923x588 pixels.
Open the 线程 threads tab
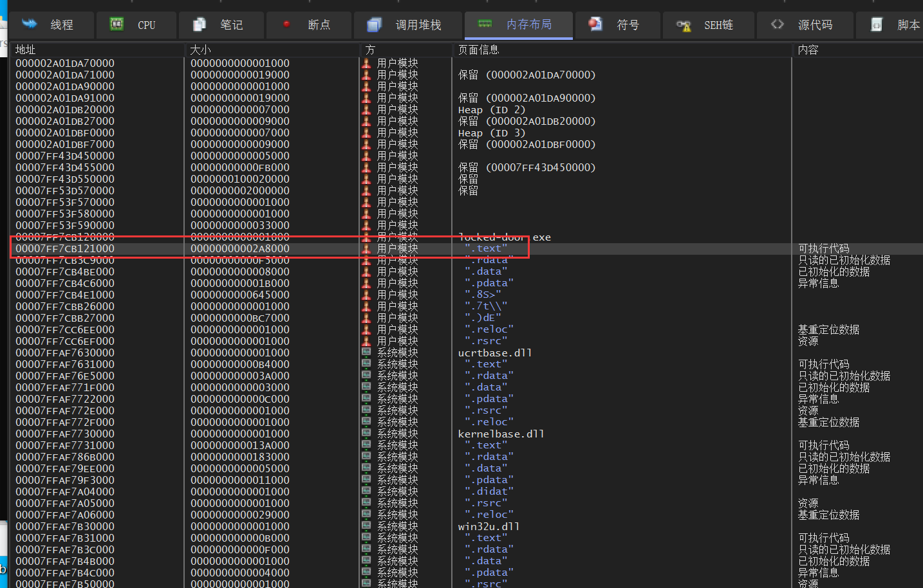click(51, 25)
